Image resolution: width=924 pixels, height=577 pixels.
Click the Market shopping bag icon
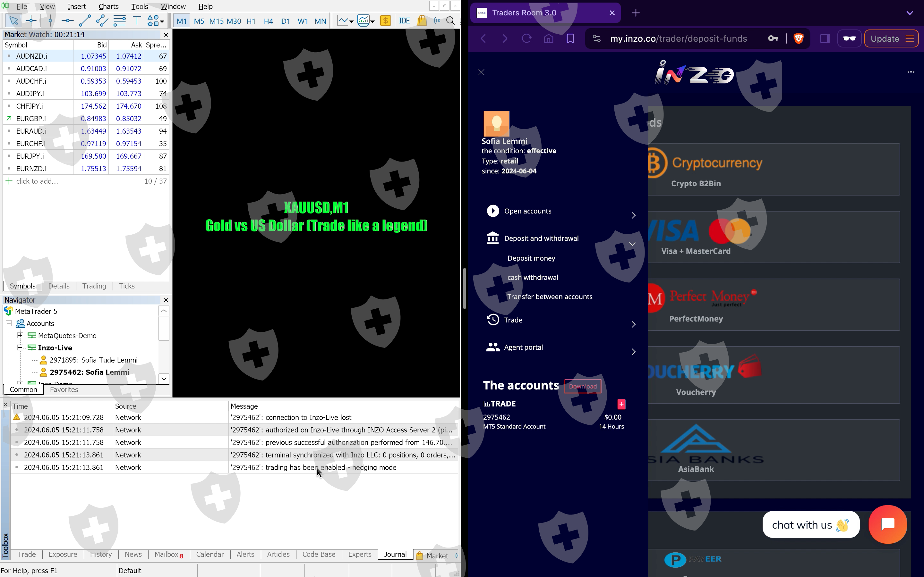coord(422,21)
